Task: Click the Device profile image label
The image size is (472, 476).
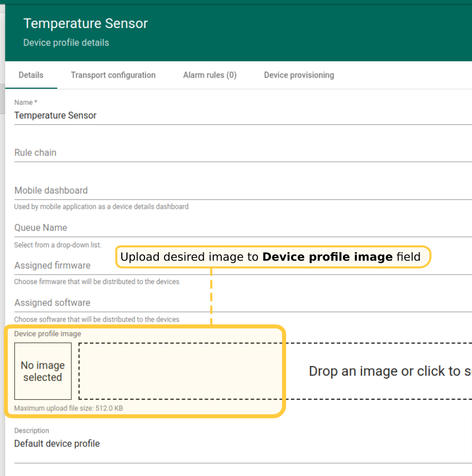Action: click(x=48, y=334)
